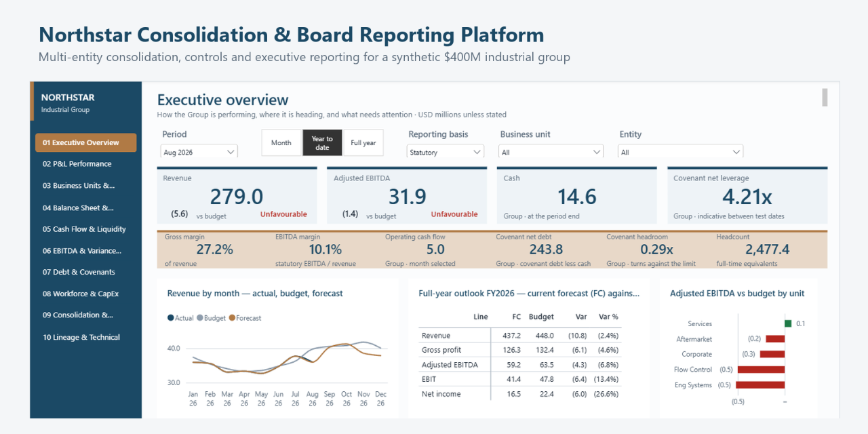Select the Adjusted EBITDA card value 31.9
Screen dimensions: 868x434
pyautogui.click(x=407, y=197)
